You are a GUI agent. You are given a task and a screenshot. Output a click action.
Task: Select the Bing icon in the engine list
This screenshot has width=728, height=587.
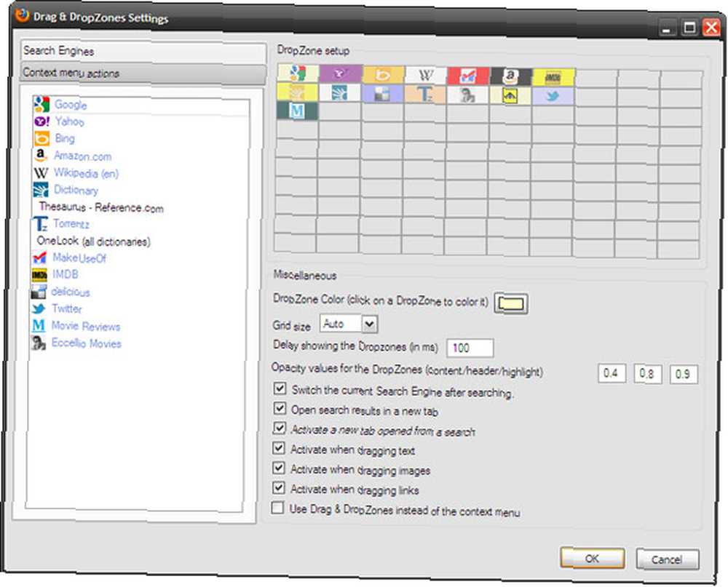click(41, 139)
